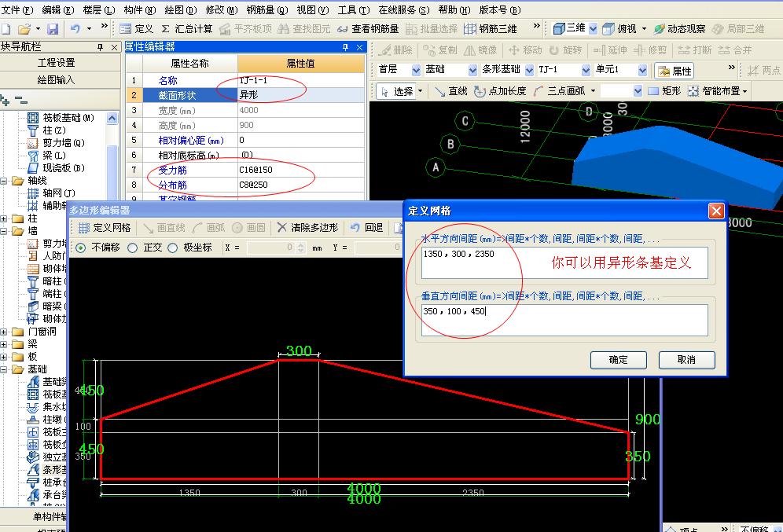Collapse the 基础 tree folder
The image size is (783, 532).
(3, 370)
